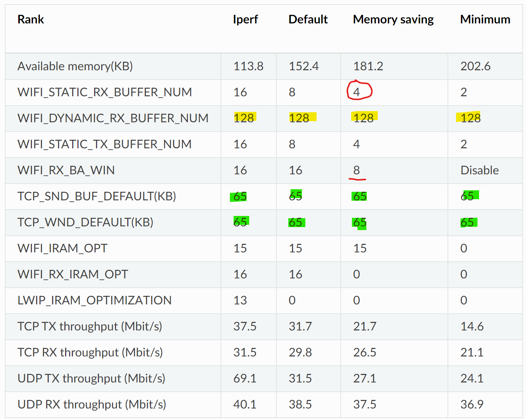Click UDP RX throughput value 38.5
This screenshot has height=420, width=526.
[300, 404]
